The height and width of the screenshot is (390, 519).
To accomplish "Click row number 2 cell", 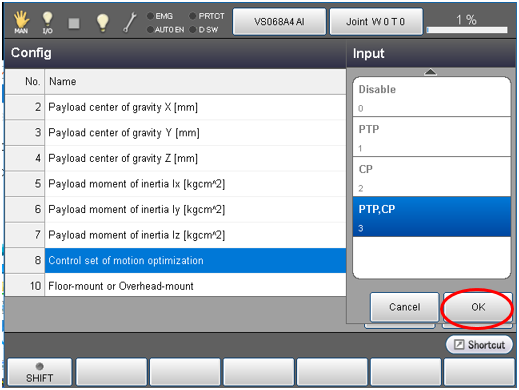I will click(x=25, y=107).
